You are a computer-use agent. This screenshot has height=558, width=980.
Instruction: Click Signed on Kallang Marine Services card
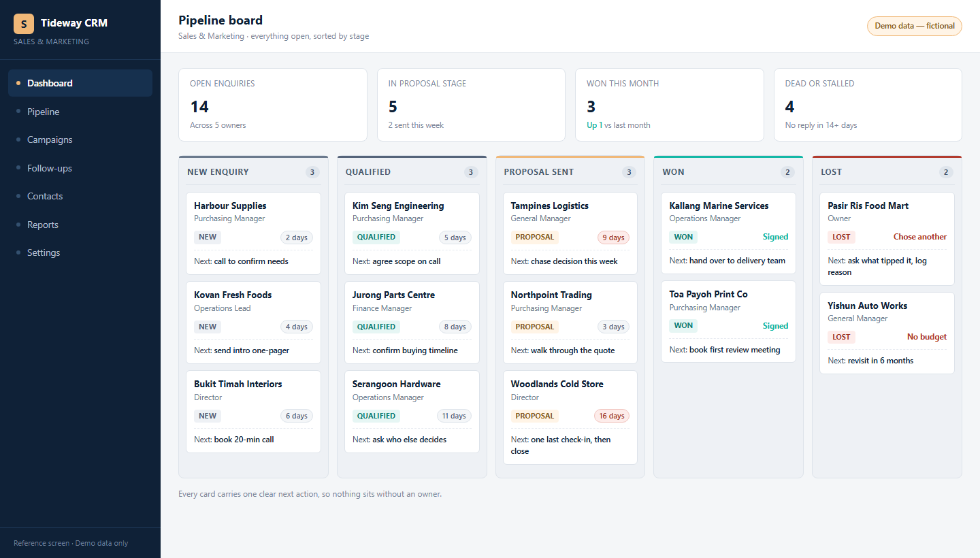click(x=775, y=237)
